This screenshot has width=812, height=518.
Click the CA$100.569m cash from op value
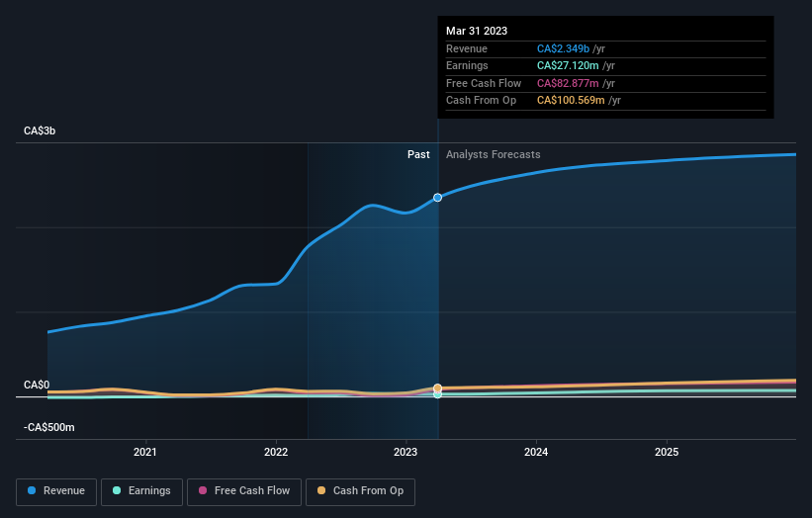(571, 101)
